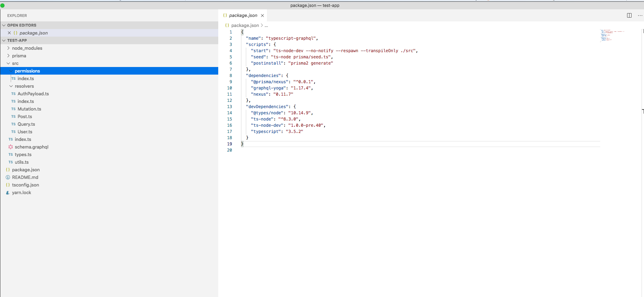The width and height of the screenshot is (644, 297).
Task: Open types.ts file
Action: click(23, 154)
